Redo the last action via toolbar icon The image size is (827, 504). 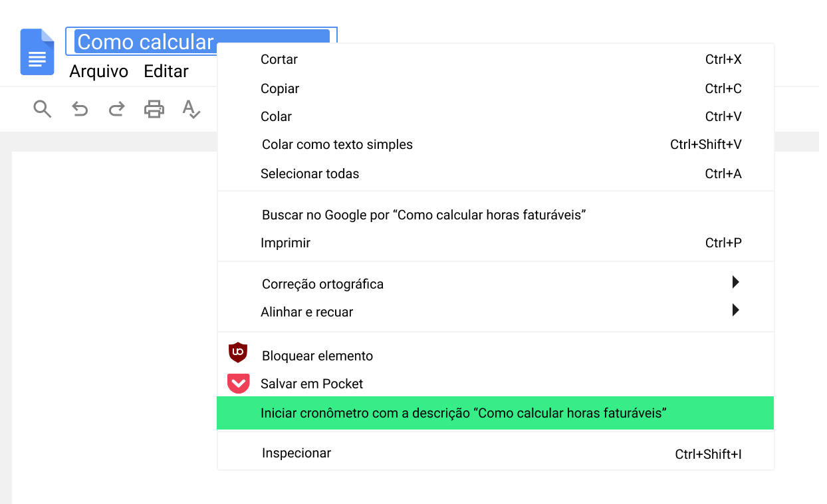pos(116,108)
